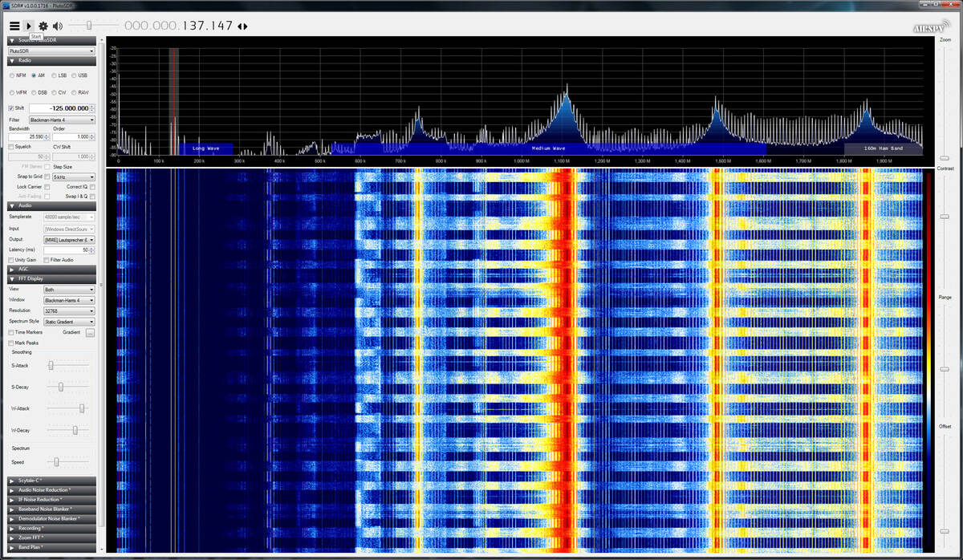This screenshot has width=963, height=560.
Task: Increase Shift value with up arrow
Action: click(x=92, y=105)
